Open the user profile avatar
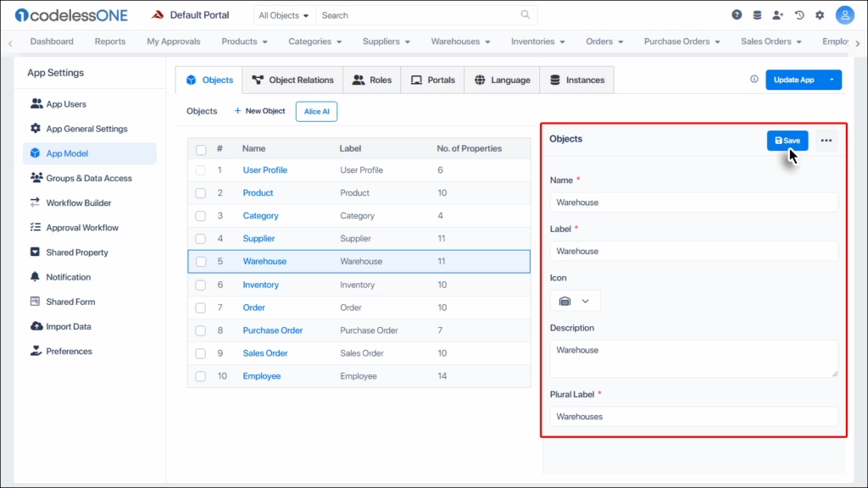 click(844, 15)
